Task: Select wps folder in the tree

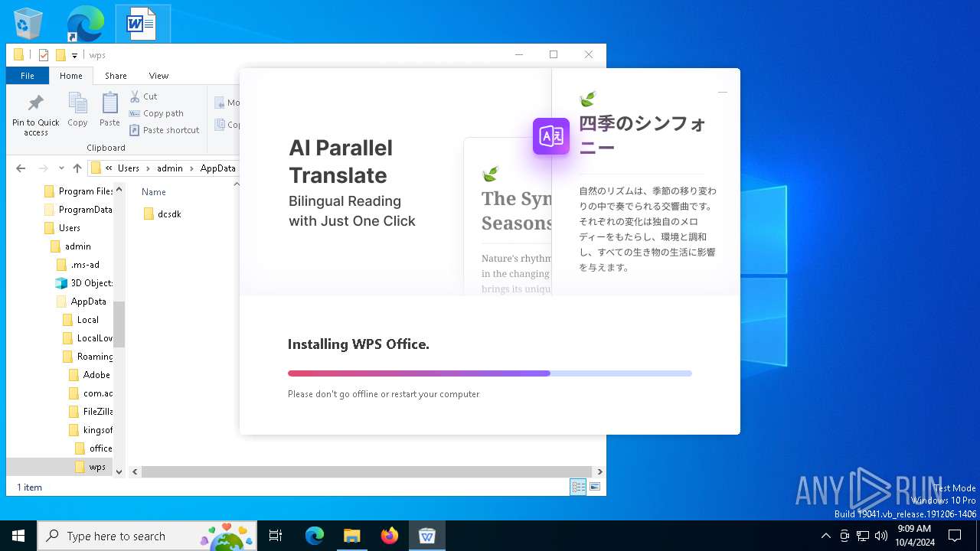Action: point(90,467)
